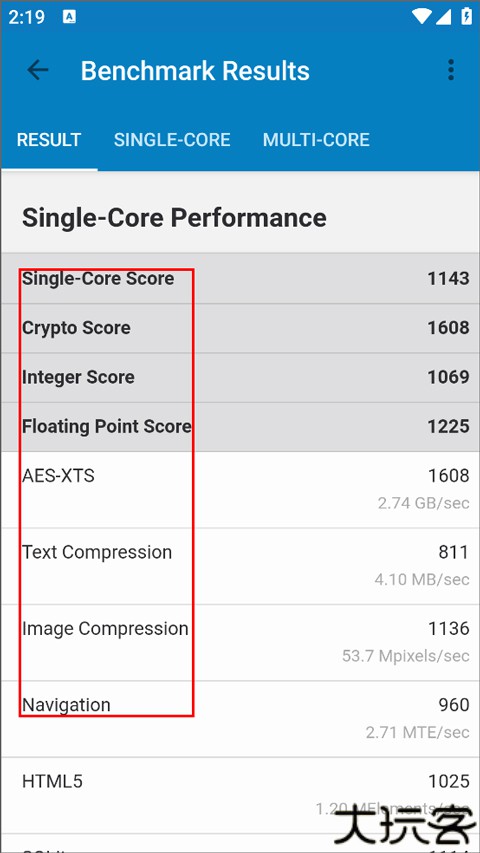Image resolution: width=480 pixels, height=853 pixels.
Task: Tap the Crypto Score row
Action: click(240, 328)
